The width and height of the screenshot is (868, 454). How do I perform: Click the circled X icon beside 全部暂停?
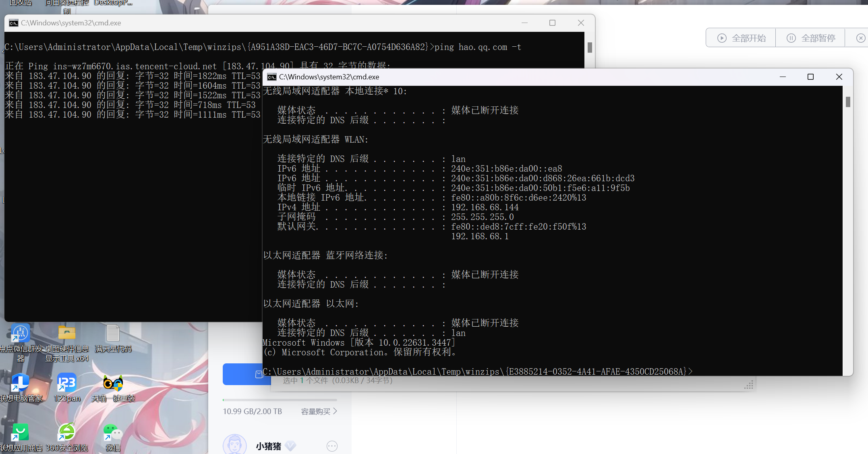[861, 38]
